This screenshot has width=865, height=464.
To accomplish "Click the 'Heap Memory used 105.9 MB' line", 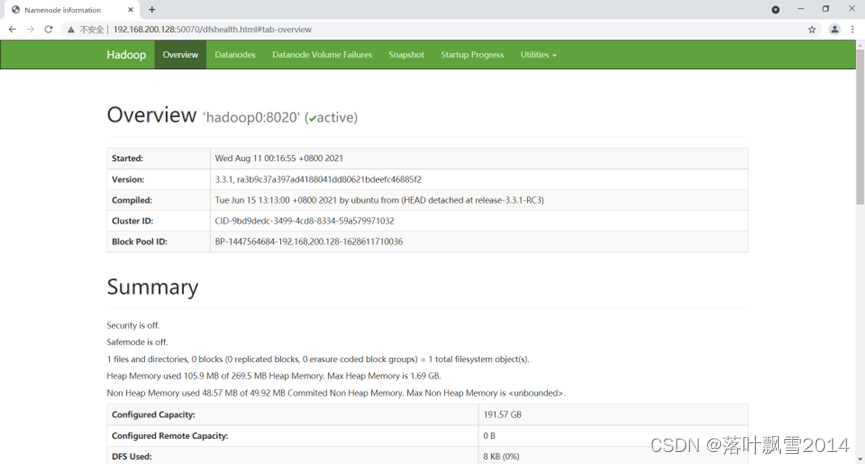I will (274, 376).
